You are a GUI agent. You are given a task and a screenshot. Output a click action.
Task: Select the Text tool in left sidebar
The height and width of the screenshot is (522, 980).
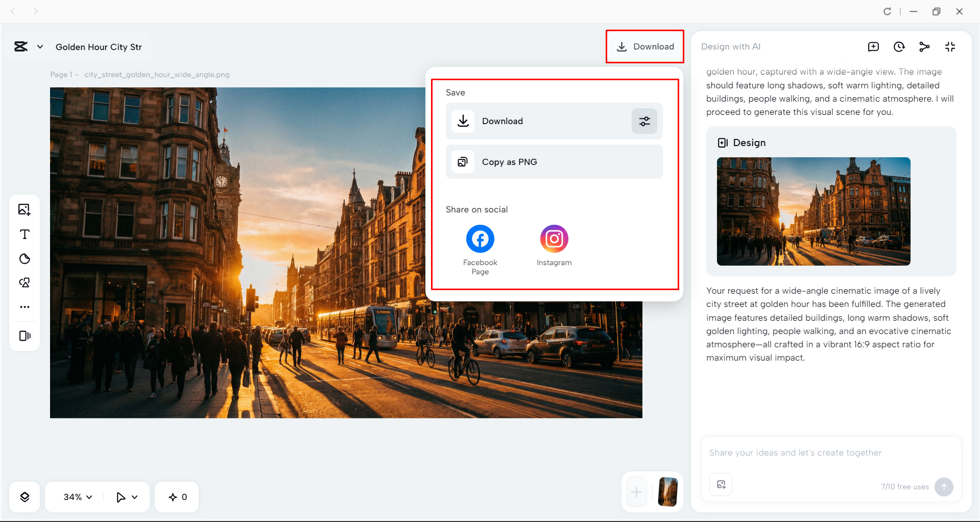click(x=25, y=234)
